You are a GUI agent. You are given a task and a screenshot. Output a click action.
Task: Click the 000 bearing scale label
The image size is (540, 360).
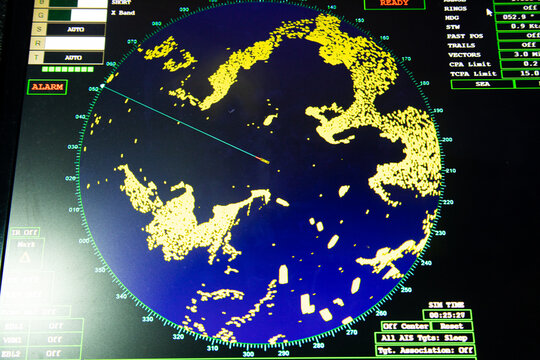(84, 241)
